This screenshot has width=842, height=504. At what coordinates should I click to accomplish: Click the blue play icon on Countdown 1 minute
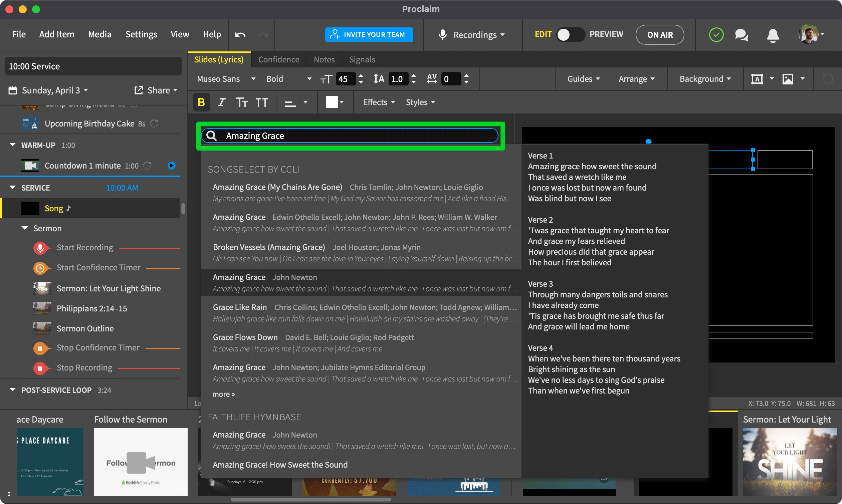172,166
